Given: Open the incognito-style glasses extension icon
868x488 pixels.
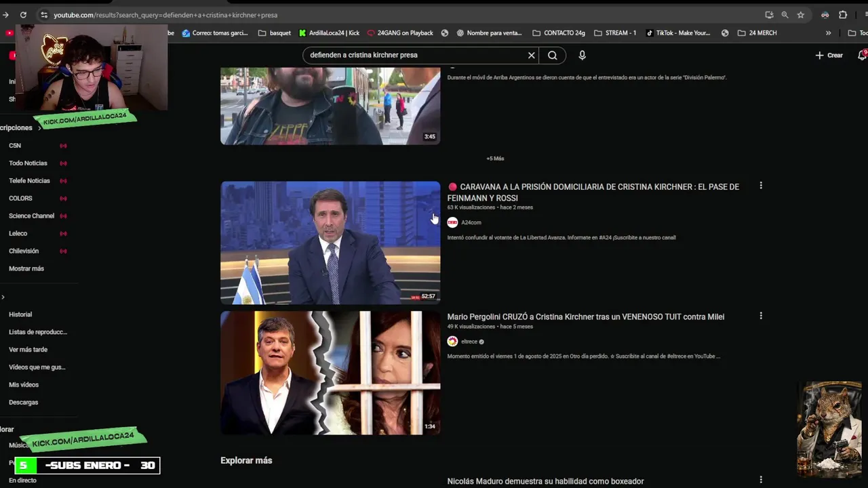Looking at the screenshot, I should click(x=825, y=15).
